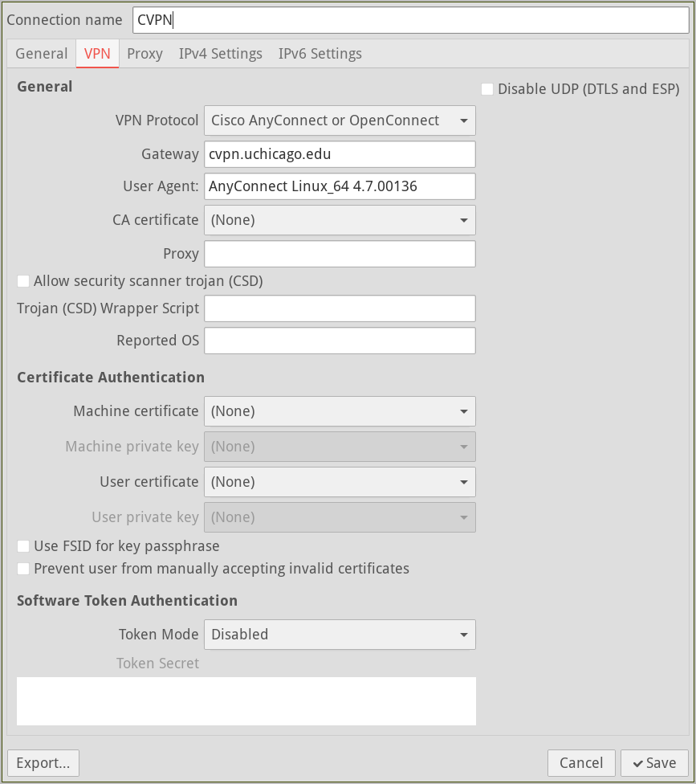Screen dimensions: 696x784
Task: Open the Token Mode dropdown
Action: [x=340, y=635]
